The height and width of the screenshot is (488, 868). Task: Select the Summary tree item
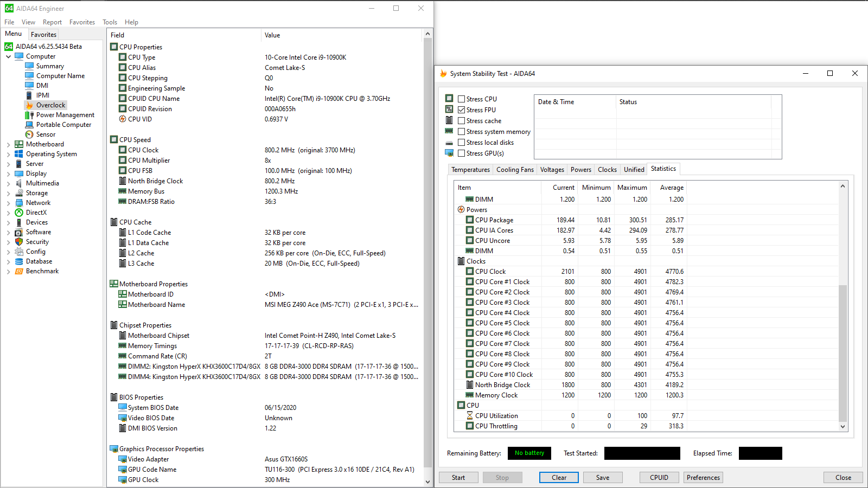click(x=50, y=66)
